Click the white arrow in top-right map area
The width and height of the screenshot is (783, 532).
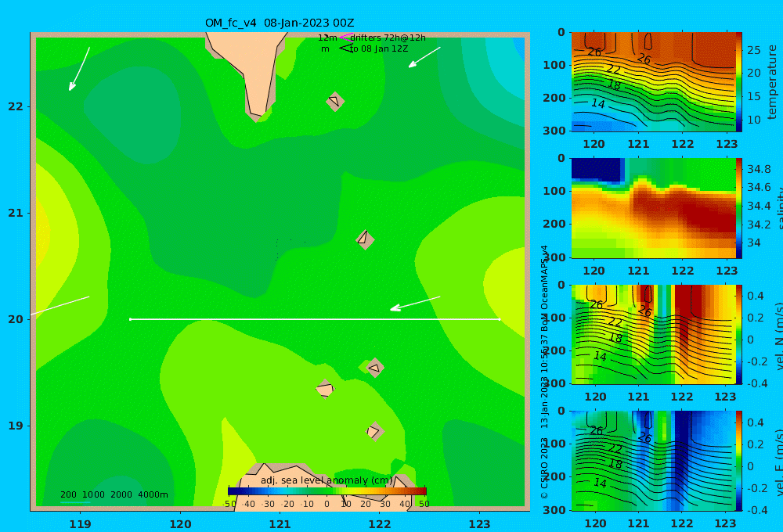pos(424,57)
